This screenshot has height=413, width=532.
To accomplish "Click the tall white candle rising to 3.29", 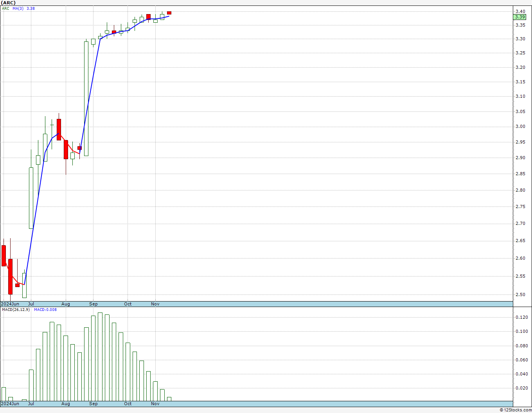I will point(86,99).
